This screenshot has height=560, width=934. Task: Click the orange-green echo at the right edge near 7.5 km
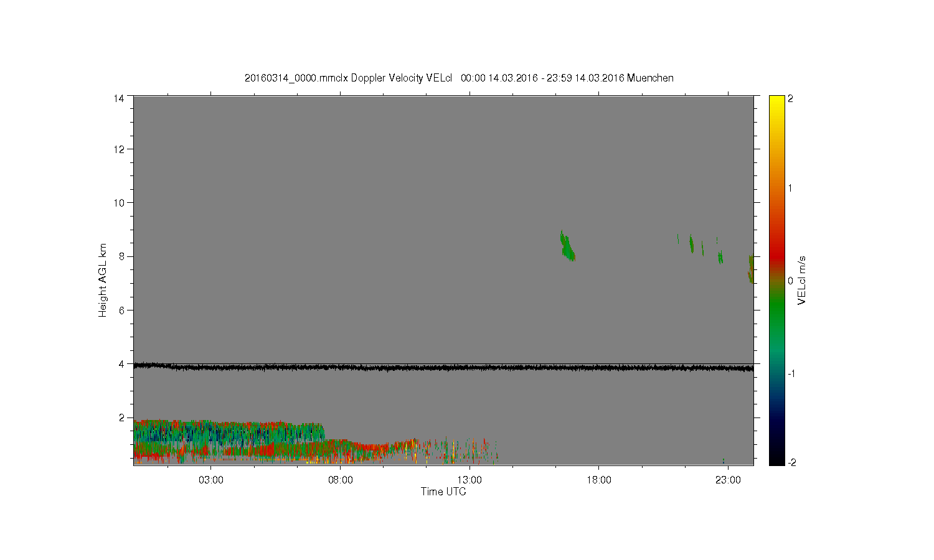(x=751, y=269)
